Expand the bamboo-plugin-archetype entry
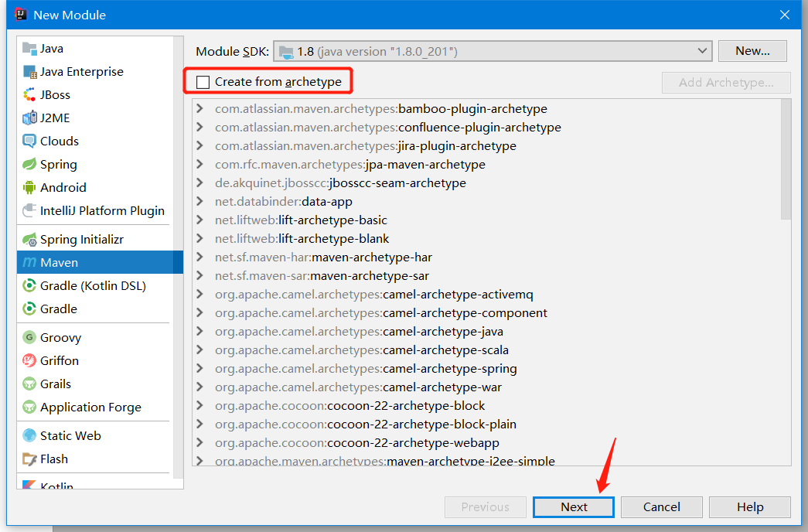The height and width of the screenshot is (532, 808). [x=200, y=109]
